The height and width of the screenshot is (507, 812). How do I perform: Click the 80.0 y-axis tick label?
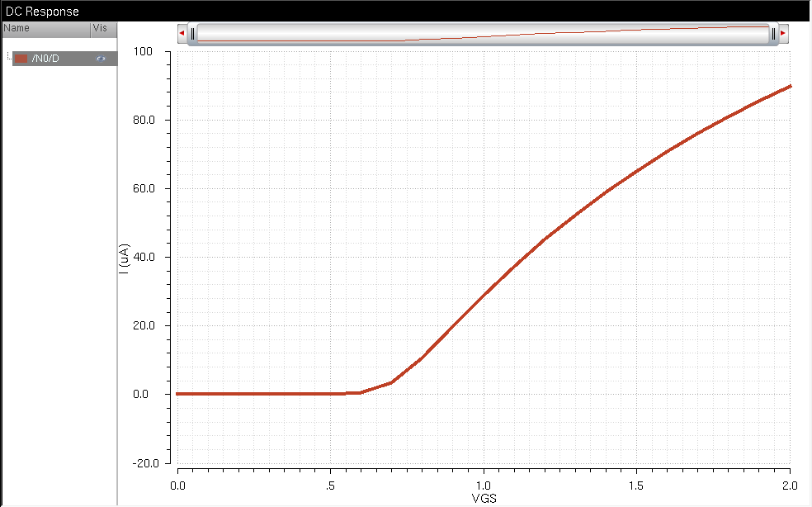(144, 120)
